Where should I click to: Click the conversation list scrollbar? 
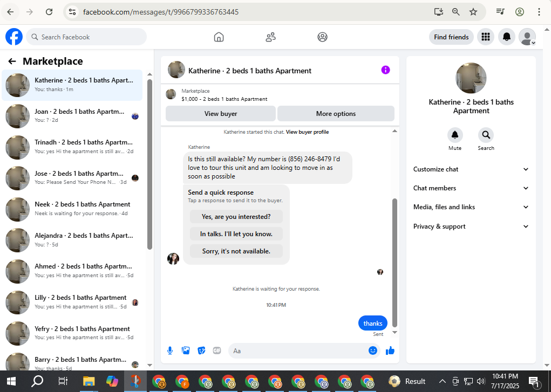click(x=149, y=164)
